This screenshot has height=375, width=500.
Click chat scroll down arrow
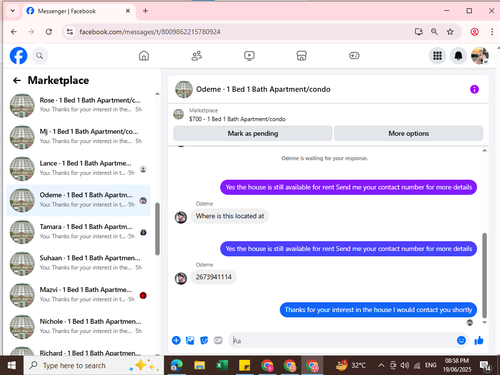point(484,322)
